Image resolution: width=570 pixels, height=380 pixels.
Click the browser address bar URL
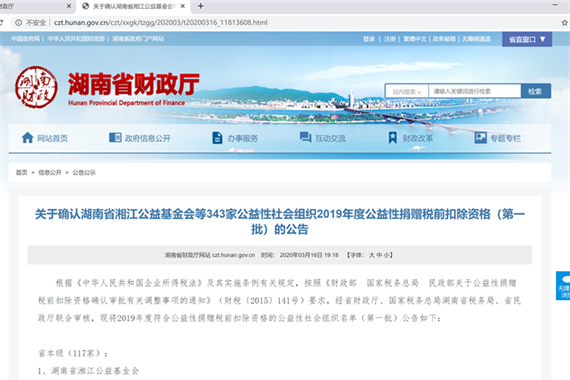(160, 23)
